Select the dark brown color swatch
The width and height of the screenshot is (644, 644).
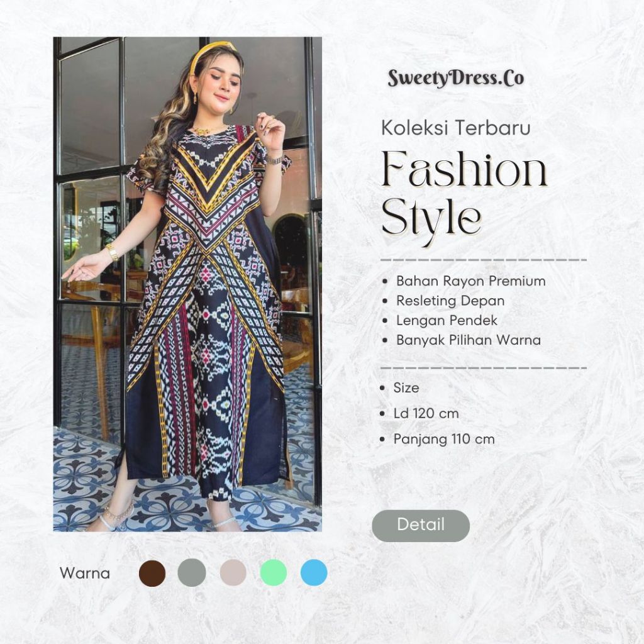click(x=152, y=572)
